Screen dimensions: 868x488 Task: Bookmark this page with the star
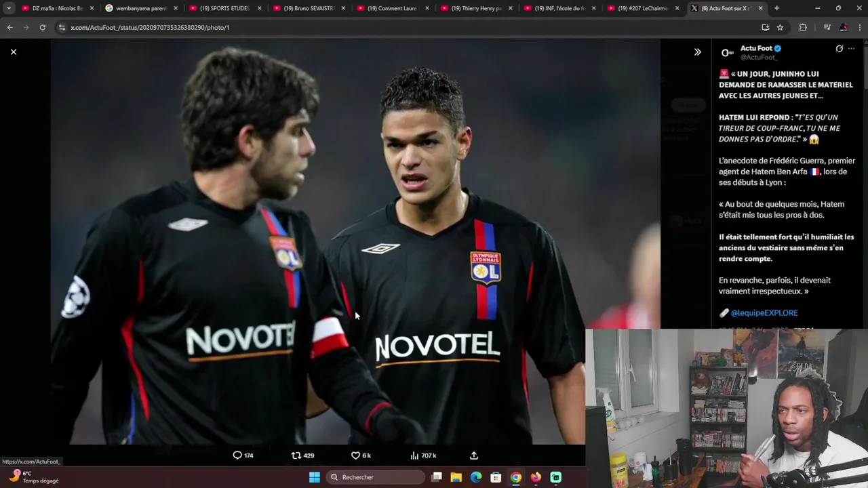coord(780,27)
